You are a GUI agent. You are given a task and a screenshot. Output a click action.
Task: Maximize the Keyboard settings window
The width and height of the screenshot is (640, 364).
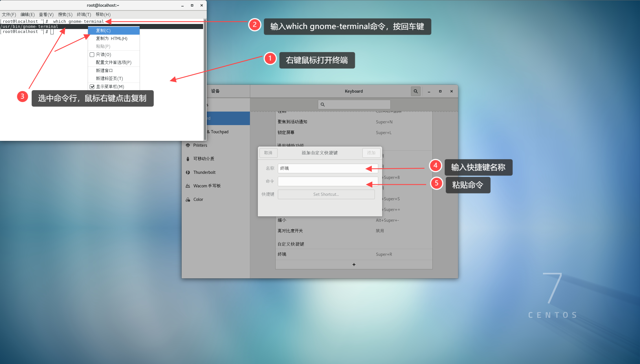(440, 91)
